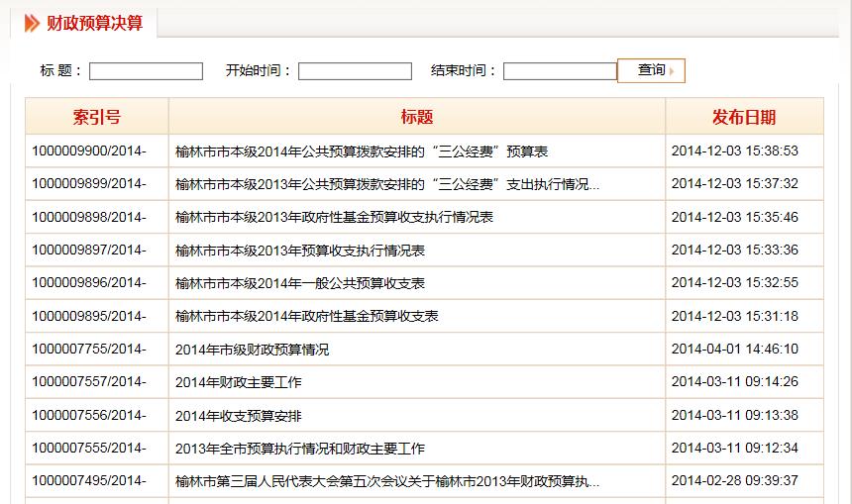Click date 2014-12-03 15:32:55

pos(735,282)
